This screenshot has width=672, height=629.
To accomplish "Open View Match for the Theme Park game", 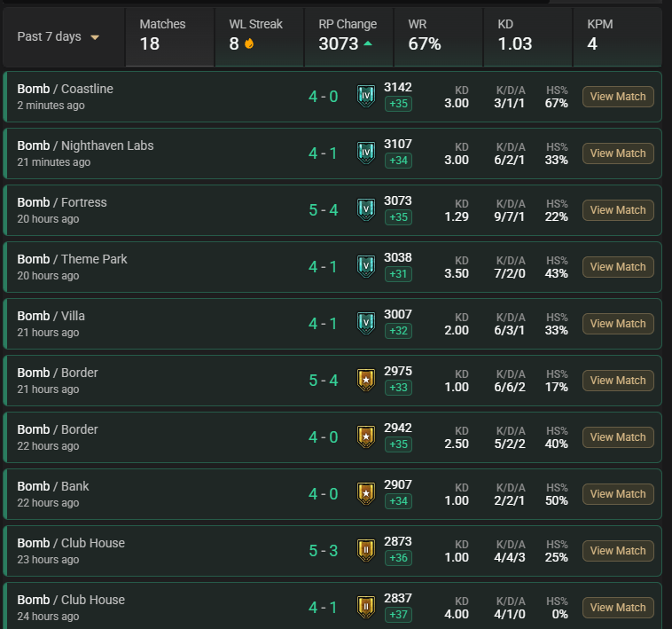I will tap(618, 267).
